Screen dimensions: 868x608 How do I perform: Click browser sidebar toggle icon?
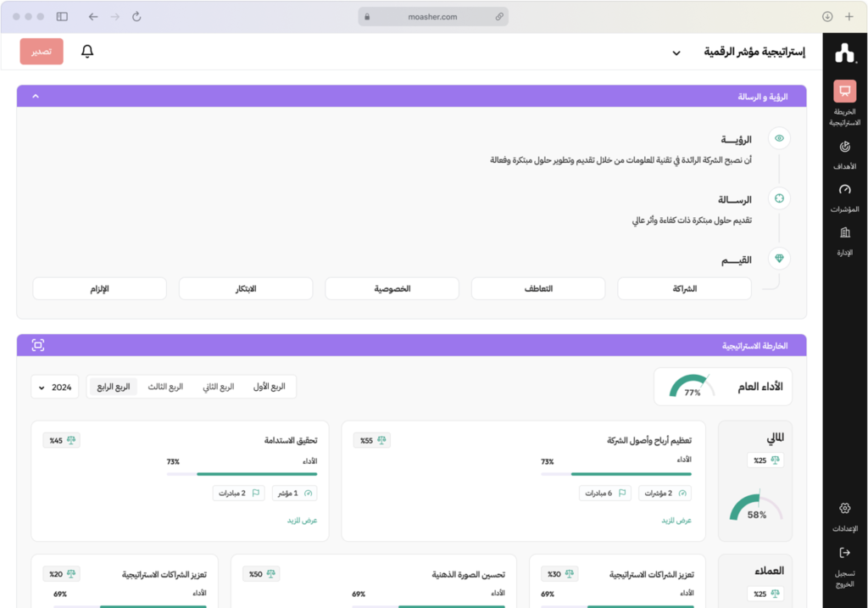click(x=62, y=17)
